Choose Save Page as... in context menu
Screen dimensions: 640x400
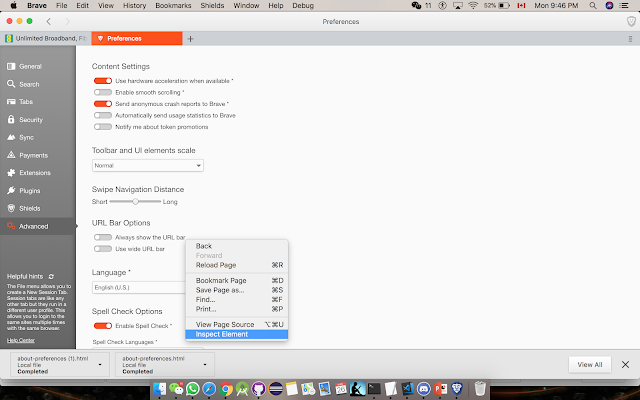pyautogui.click(x=237, y=290)
